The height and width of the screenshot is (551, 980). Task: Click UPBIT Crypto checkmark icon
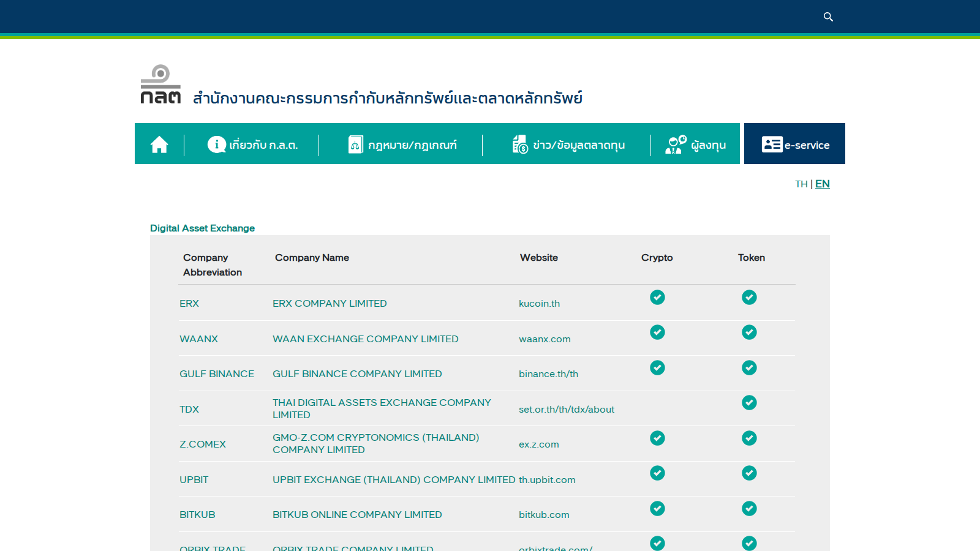click(x=657, y=473)
